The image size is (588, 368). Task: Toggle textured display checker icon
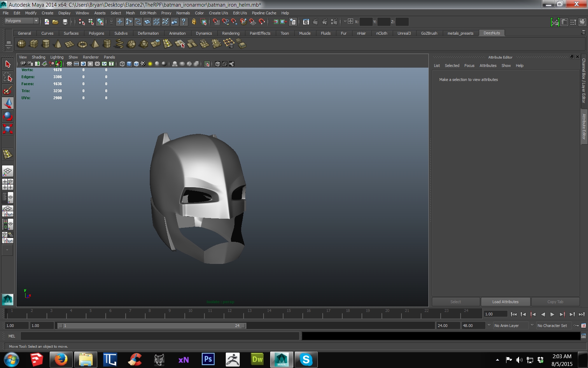143,64
